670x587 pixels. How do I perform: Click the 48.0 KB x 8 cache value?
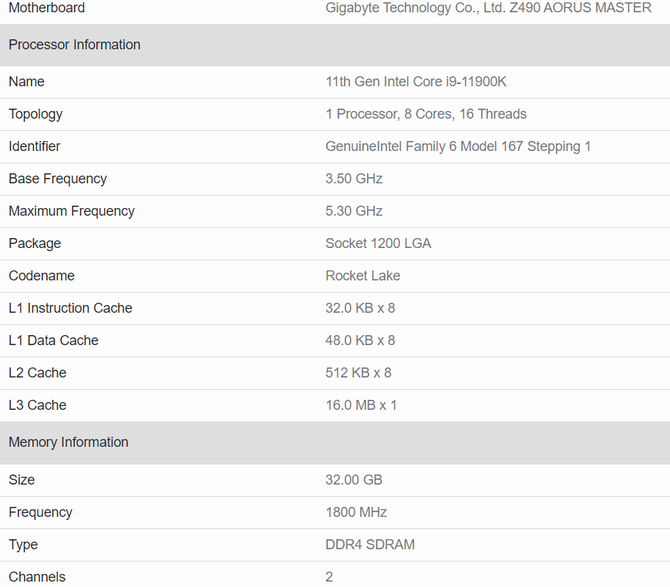360,341
